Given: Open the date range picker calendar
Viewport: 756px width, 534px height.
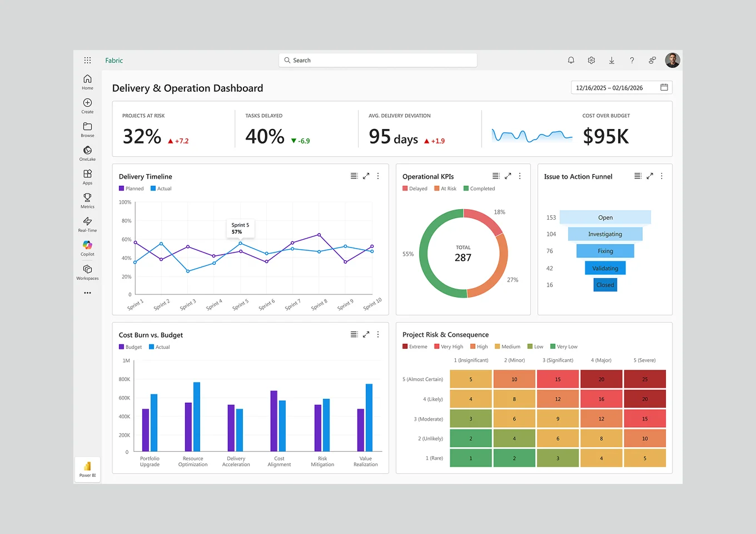Looking at the screenshot, I should coord(664,87).
